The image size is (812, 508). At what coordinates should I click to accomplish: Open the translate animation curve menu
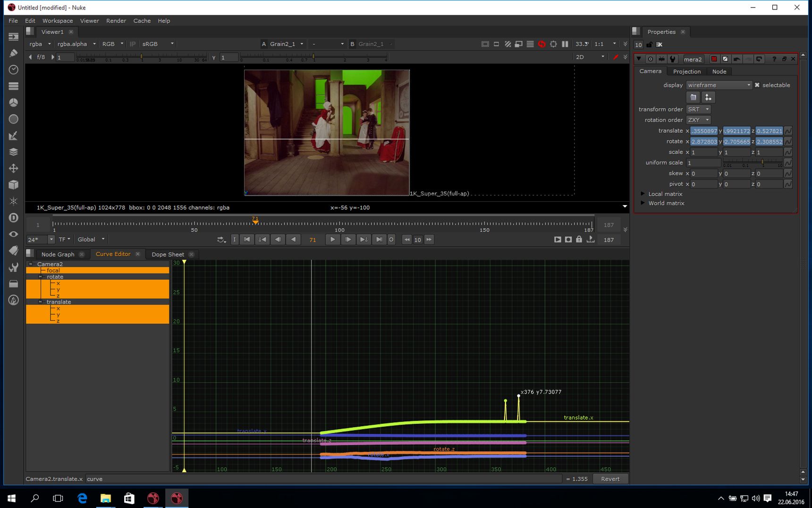click(x=787, y=131)
